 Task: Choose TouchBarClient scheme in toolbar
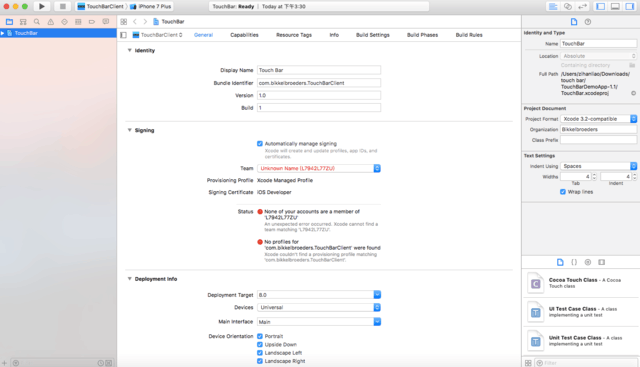[x=100, y=7]
